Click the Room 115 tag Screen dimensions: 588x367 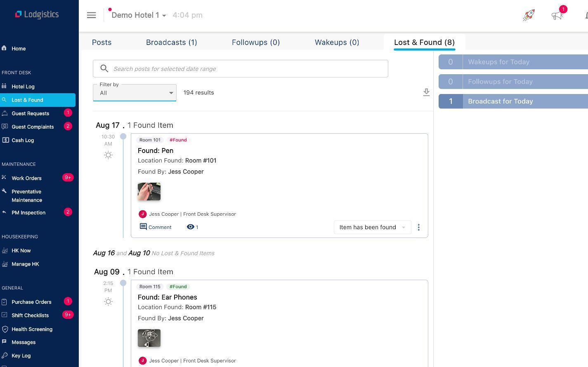tap(150, 287)
